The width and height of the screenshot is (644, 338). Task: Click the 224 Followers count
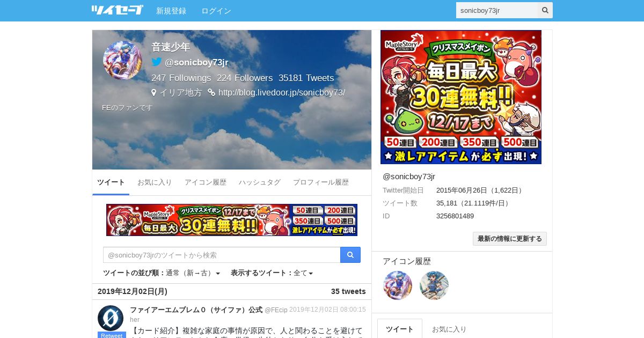click(245, 78)
